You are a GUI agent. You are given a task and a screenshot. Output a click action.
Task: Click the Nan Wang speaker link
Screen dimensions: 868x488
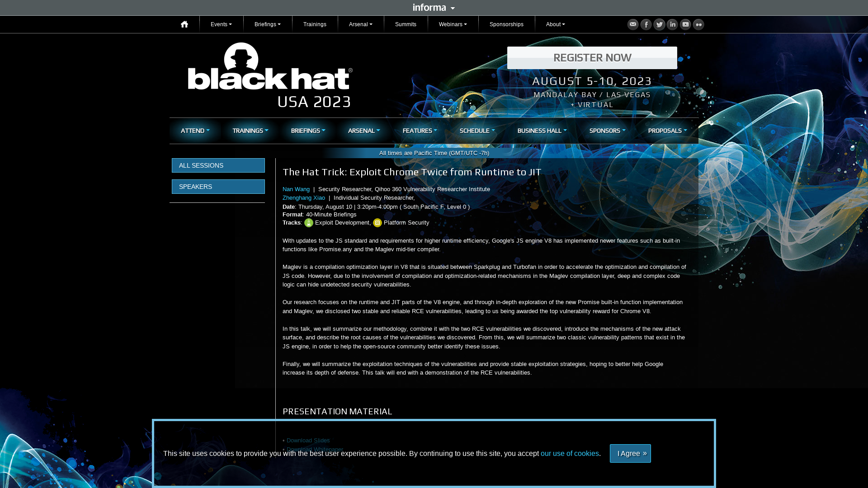(296, 189)
